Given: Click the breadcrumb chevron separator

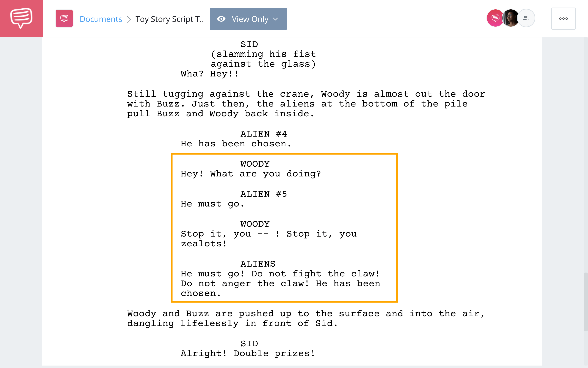Looking at the screenshot, I should 129,19.
